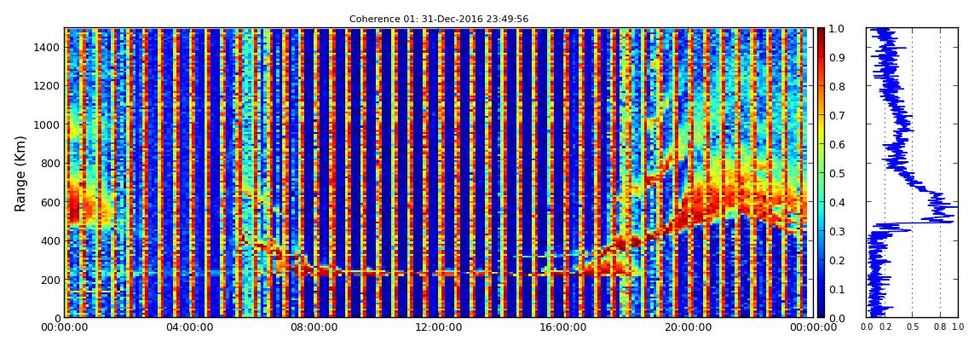980x347 pixels.
Task: Click the 200 tick on the range axis
Action: (x=49, y=280)
